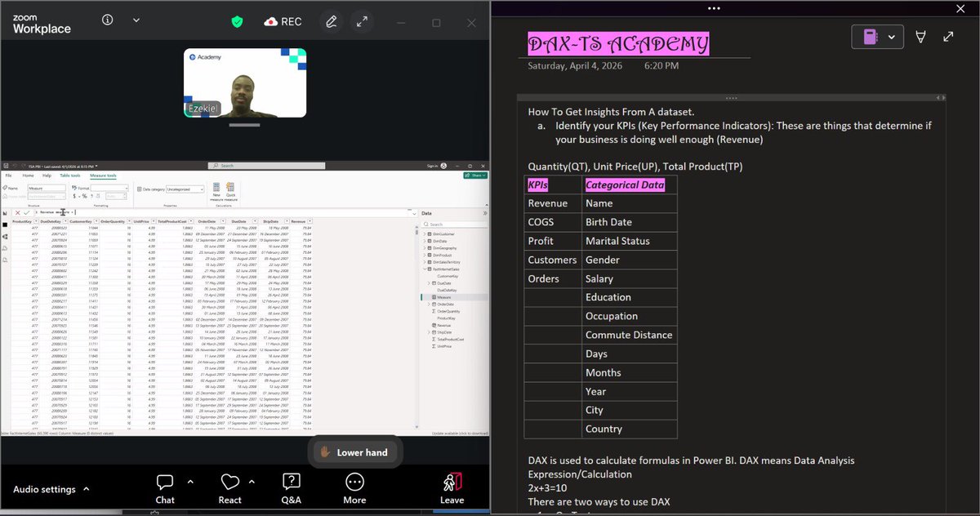Viewport: 980px width, 516px height.
Task: Expand Chat options arrow
Action: pos(191,481)
